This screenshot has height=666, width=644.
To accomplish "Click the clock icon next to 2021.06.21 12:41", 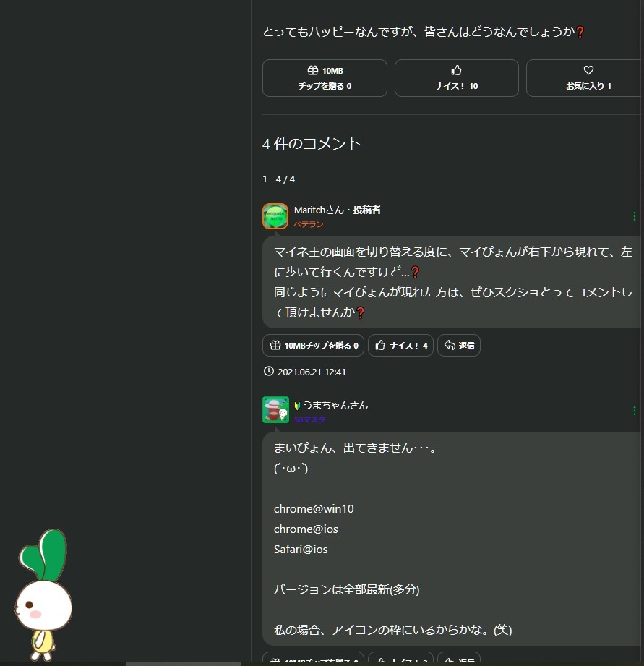I will (268, 371).
